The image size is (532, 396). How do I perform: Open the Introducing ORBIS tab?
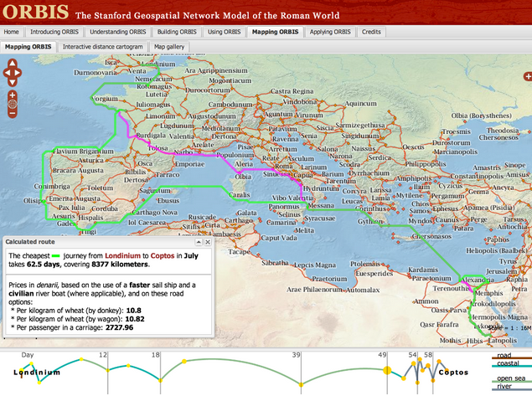(54, 32)
